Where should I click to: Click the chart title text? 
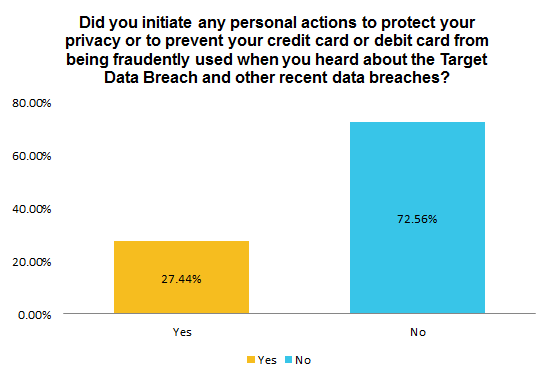tap(277, 50)
